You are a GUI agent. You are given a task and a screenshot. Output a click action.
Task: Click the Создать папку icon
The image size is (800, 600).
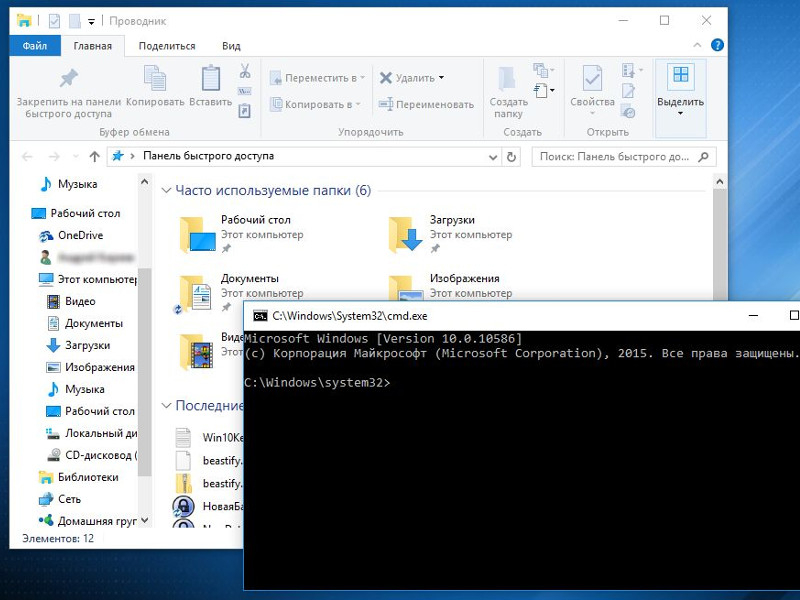507,79
